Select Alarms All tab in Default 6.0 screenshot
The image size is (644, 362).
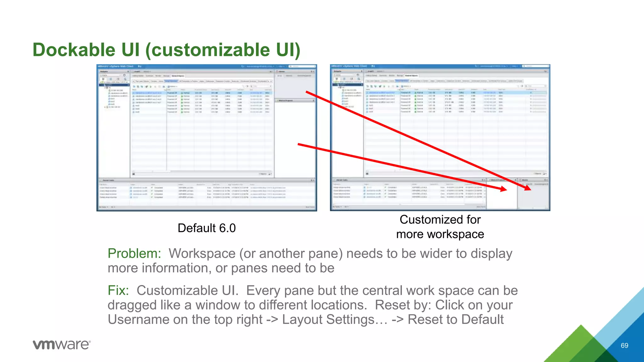pos(280,76)
